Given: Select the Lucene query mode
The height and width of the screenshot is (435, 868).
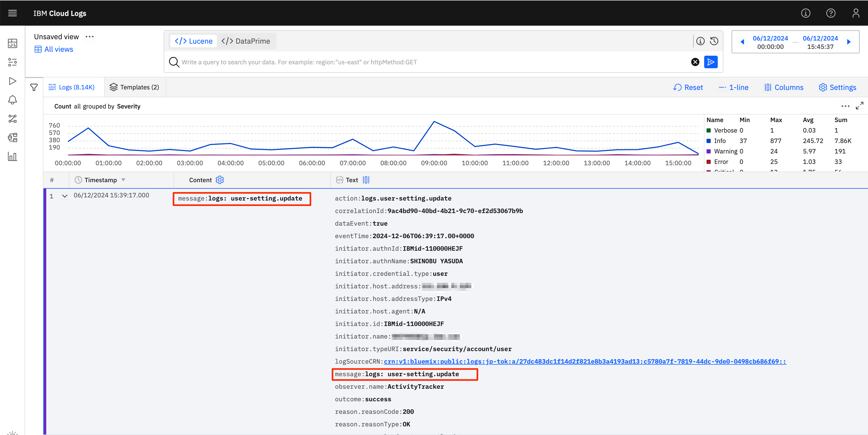Looking at the screenshot, I should click(194, 41).
